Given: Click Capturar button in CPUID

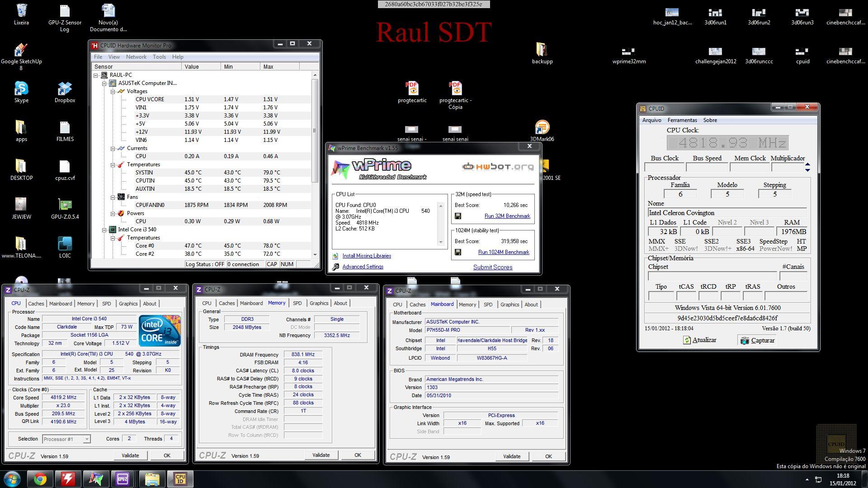Looking at the screenshot, I should coord(758,340).
